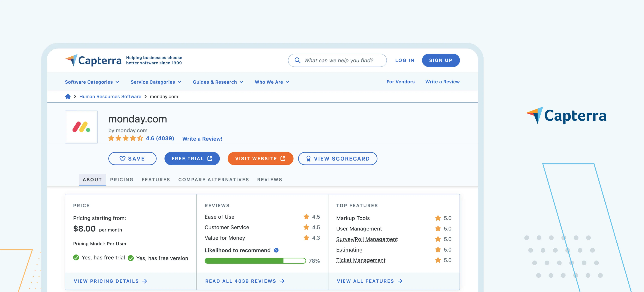The height and width of the screenshot is (292, 644).
Task: Click the star rating icons under monday.com
Action: (125, 138)
